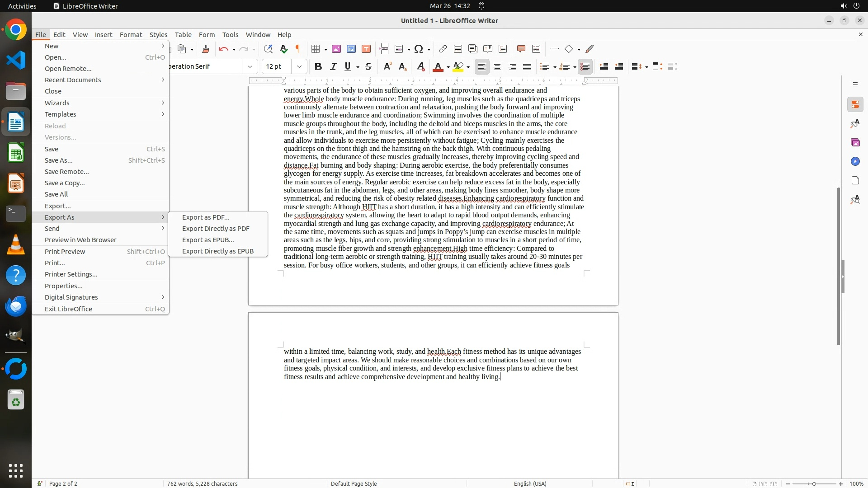Expand the font name dropdown list
Viewport: 868px width, 488px height.
tap(250, 66)
